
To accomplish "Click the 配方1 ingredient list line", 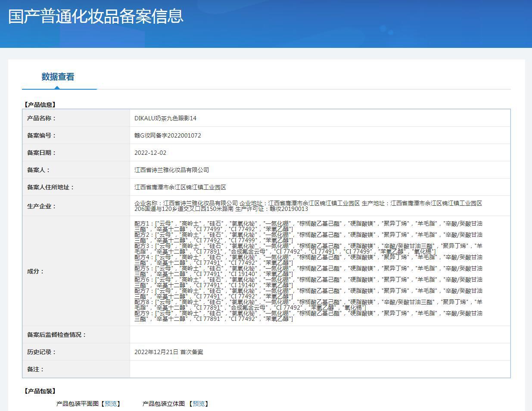I will tap(308, 226).
